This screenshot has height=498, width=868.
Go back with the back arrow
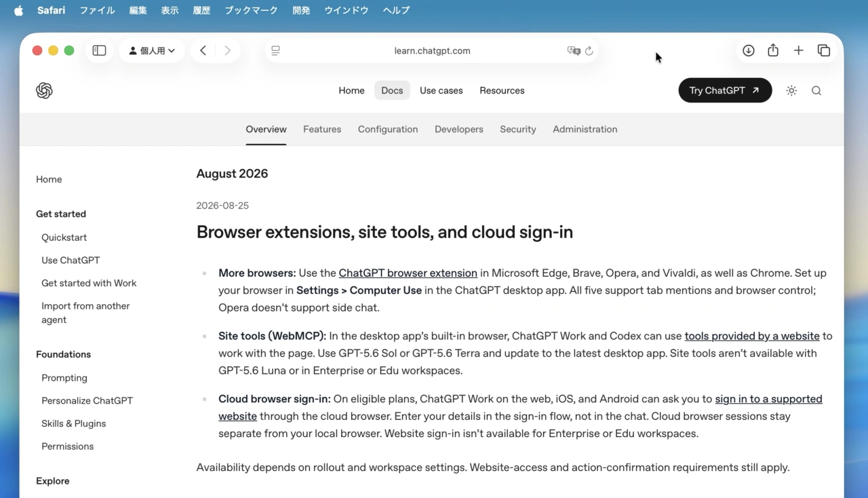[x=203, y=50]
